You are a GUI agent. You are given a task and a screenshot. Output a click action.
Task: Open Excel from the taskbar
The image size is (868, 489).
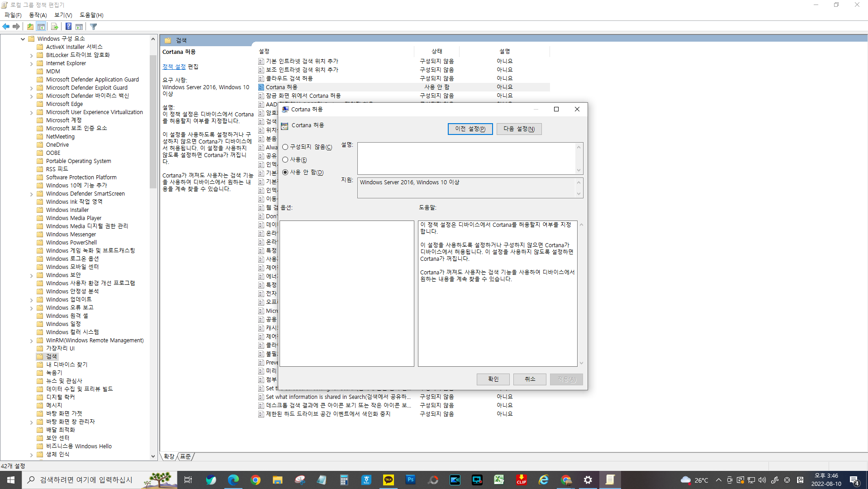[x=499, y=480]
